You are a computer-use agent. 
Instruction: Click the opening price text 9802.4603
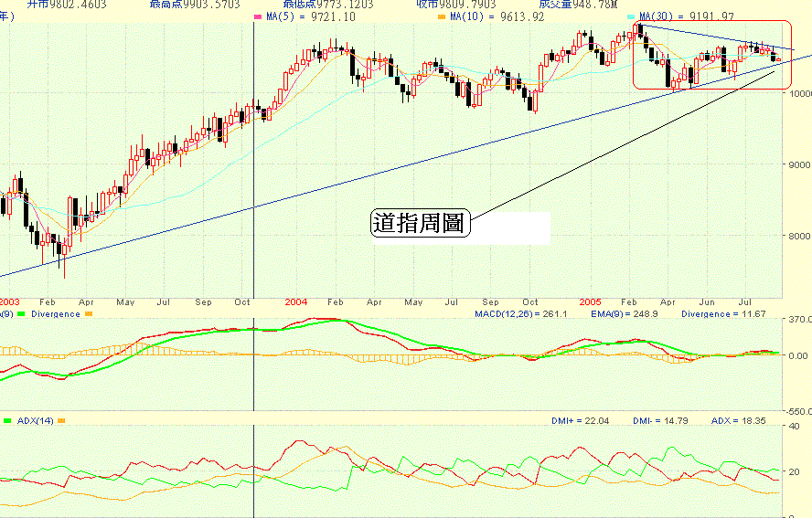coord(79,5)
